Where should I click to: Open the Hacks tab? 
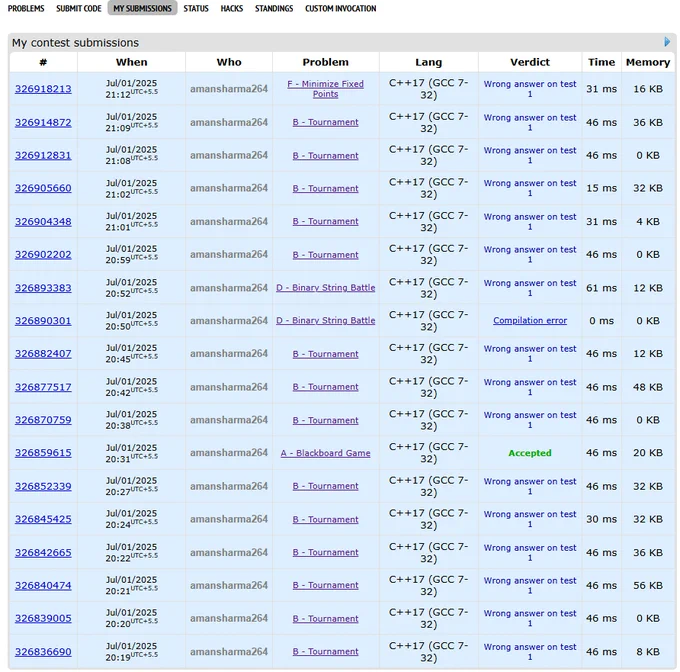click(x=232, y=8)
